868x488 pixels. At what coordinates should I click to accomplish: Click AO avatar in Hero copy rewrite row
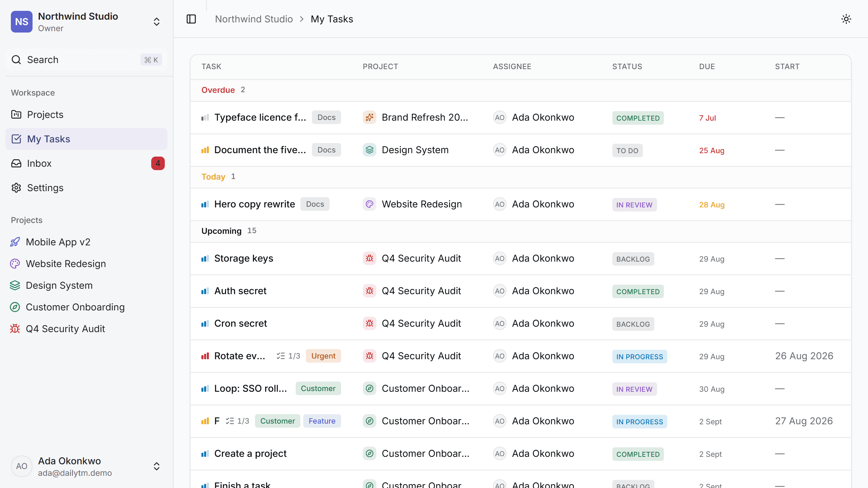[500, 204]
